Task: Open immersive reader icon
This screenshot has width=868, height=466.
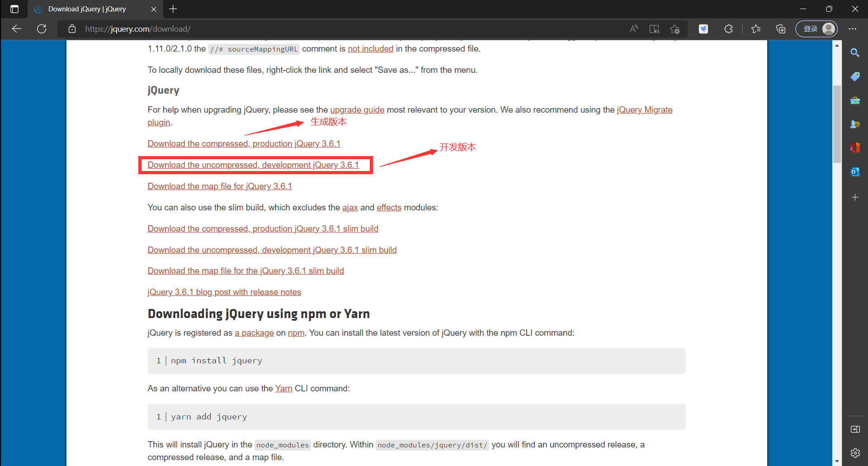Action: (654, 29)
